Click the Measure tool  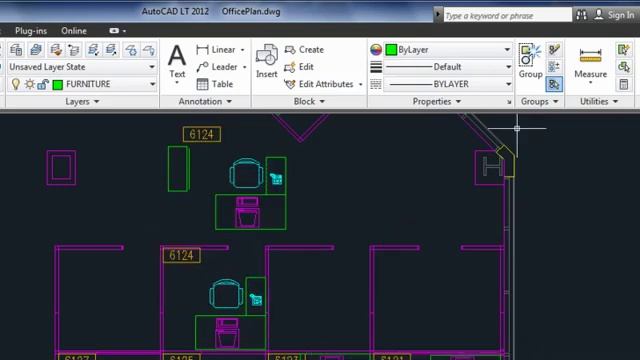(x=590, y=62)
